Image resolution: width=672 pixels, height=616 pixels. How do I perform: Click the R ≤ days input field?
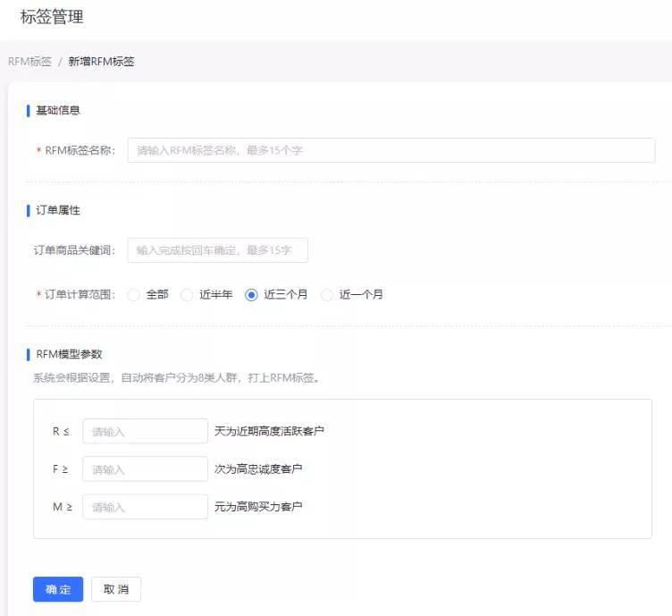(145, 431)
